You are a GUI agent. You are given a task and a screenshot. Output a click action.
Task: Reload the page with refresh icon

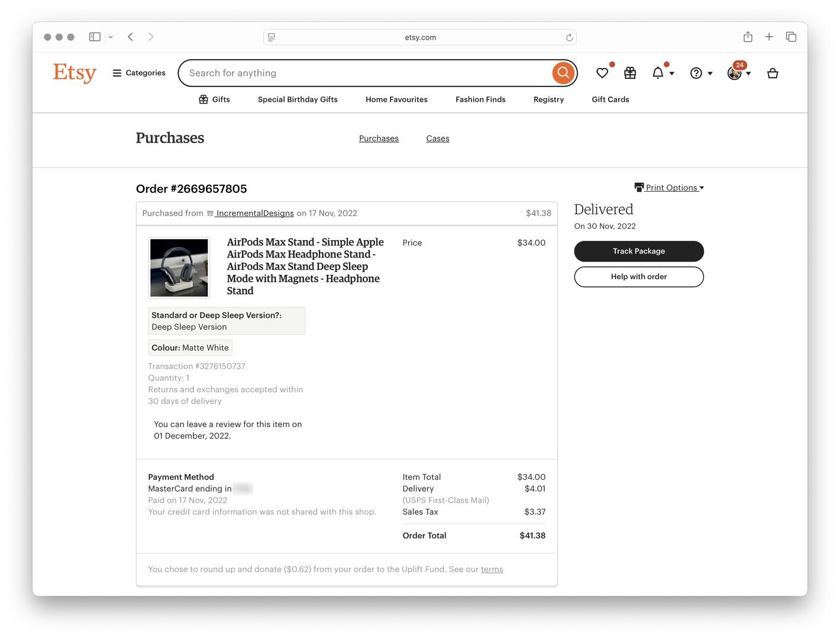[x=569, y=37]
